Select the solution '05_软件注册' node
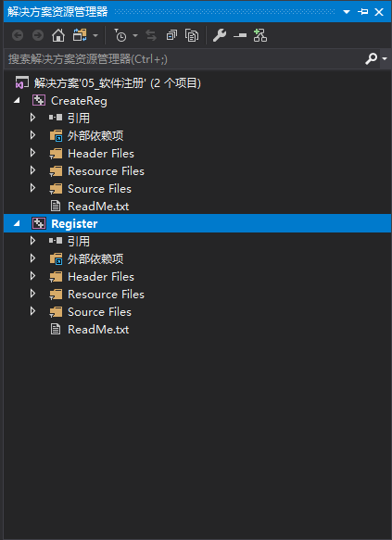Image resolution: width=392 pixels, height=540 pixels. coord(117,83)
